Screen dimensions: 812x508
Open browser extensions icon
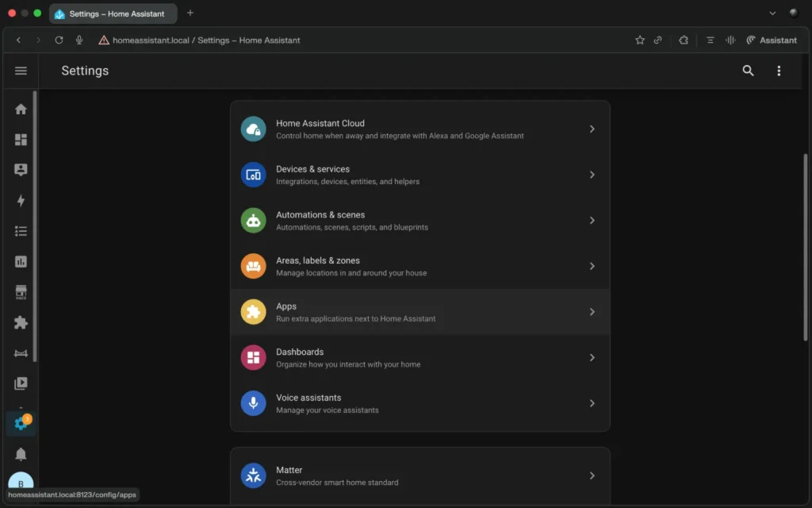(x=684, y=40)
